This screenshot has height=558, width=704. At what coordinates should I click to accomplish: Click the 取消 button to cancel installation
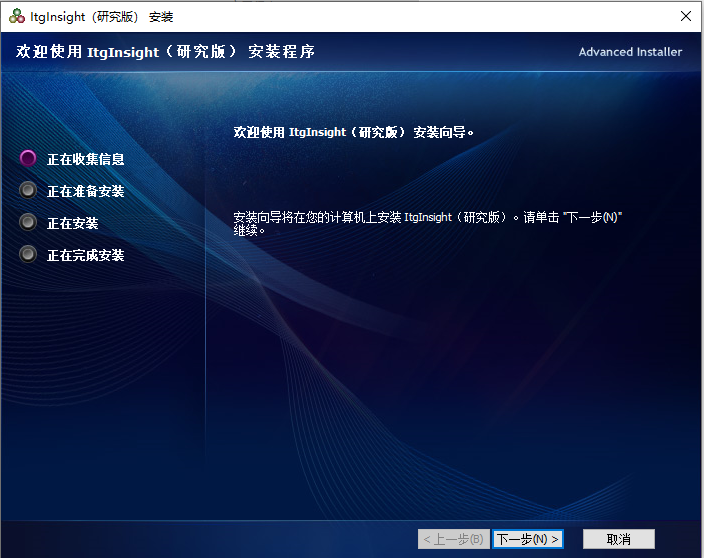pyautogui.click(x=619, y=539)
